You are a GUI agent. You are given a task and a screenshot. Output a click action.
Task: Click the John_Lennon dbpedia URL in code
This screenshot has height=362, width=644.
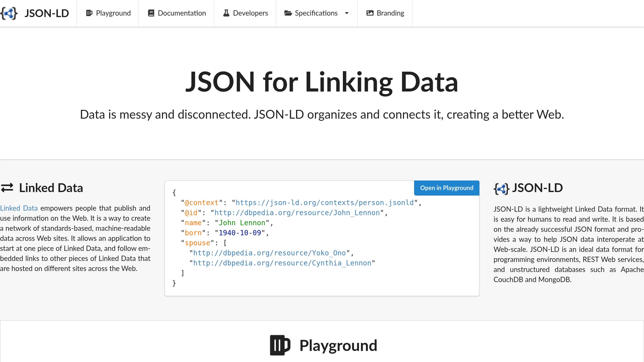tap(297, 213)
